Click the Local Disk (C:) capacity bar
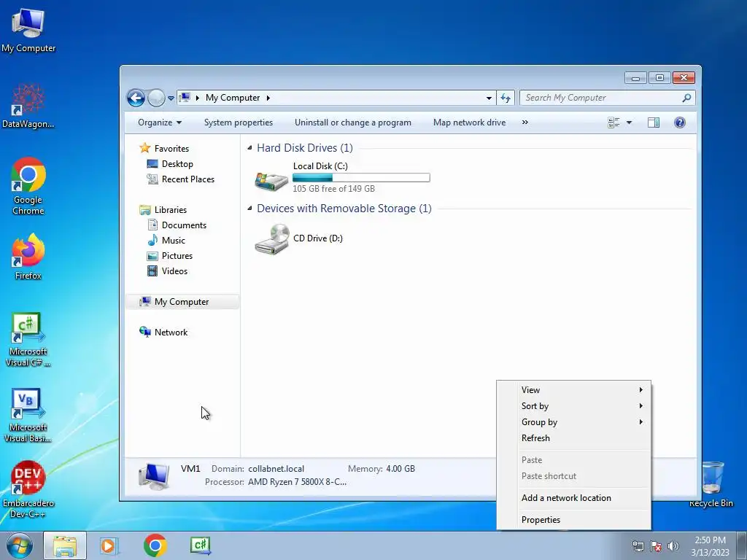This screenshot has width=747, height=560. click(x=361, y=178)
